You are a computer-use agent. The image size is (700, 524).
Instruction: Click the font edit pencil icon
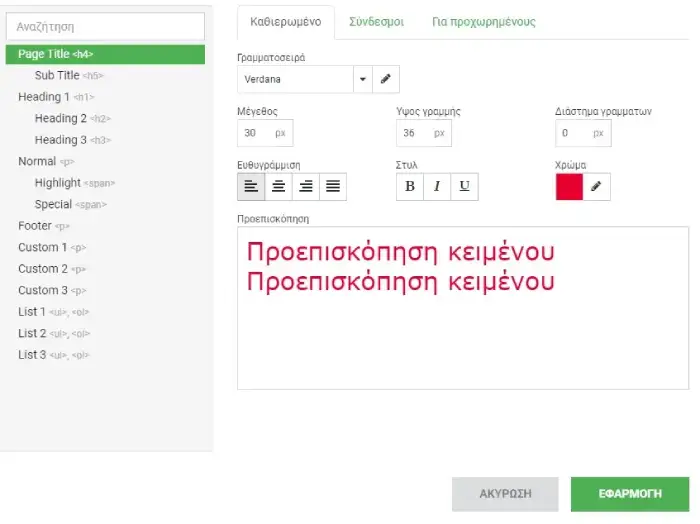(x=386, y=79)
